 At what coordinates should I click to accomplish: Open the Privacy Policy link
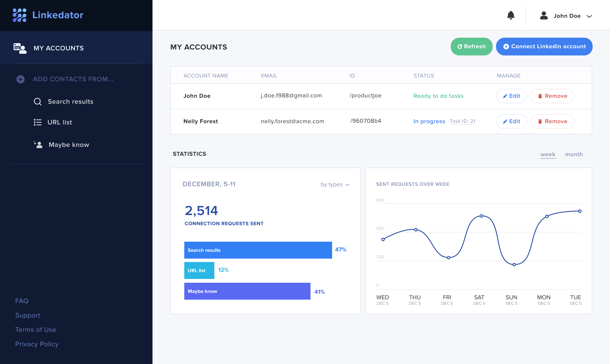(x=37, y=344)
